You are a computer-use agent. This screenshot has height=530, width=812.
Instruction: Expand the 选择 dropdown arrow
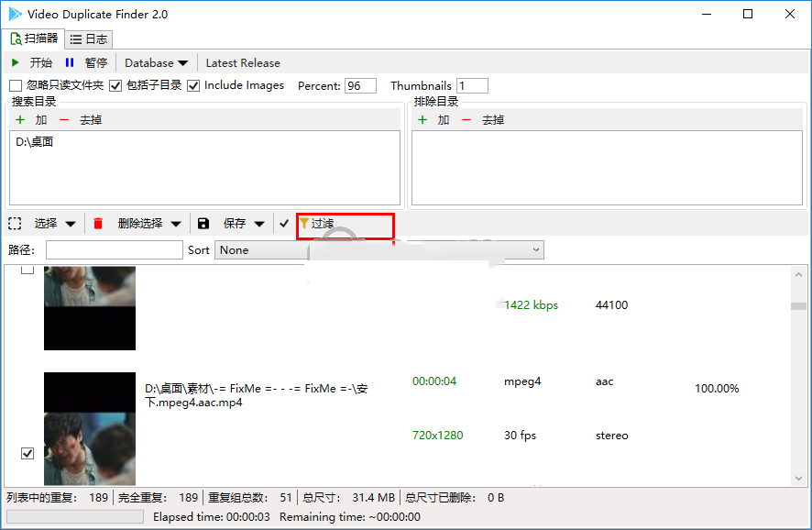pos(71,224)
